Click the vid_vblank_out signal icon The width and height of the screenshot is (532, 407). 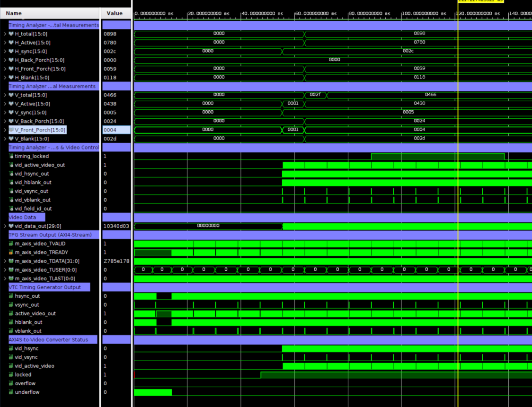pos(11,200)
